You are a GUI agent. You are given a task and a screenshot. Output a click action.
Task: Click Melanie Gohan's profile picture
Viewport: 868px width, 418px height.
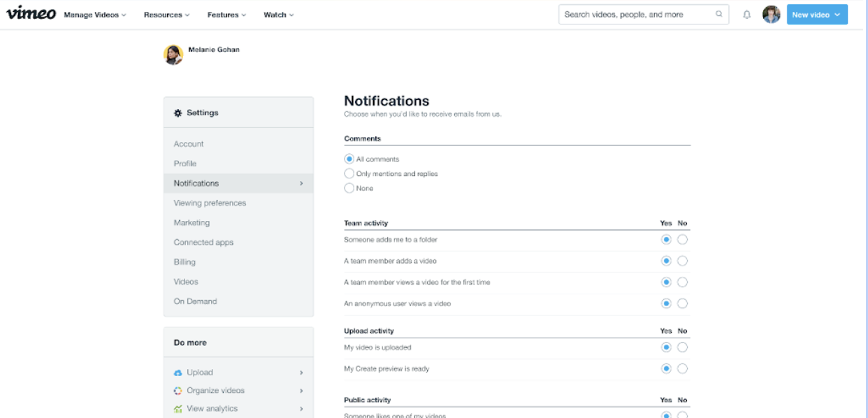[173, 55]
